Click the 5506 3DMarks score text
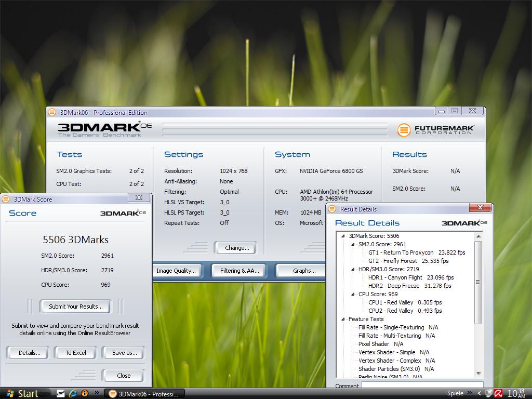This screenshot has width=532, height=399. click(76, 240)
